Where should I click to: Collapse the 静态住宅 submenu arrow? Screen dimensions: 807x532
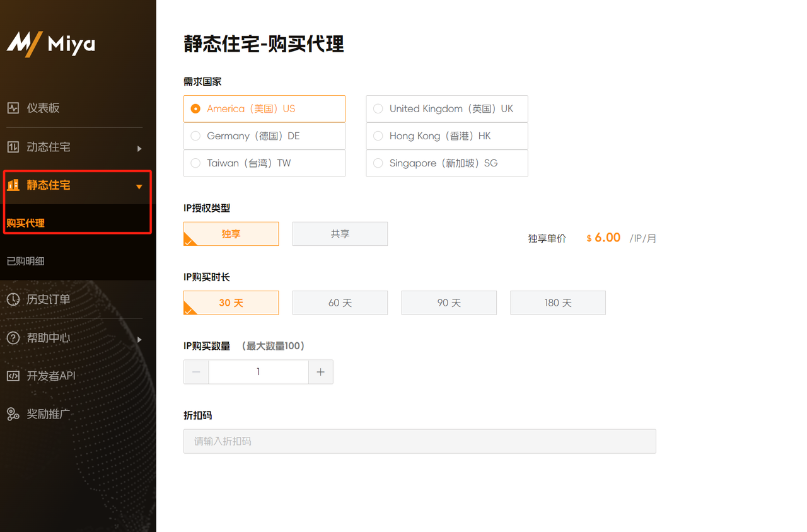click(139, 187)
